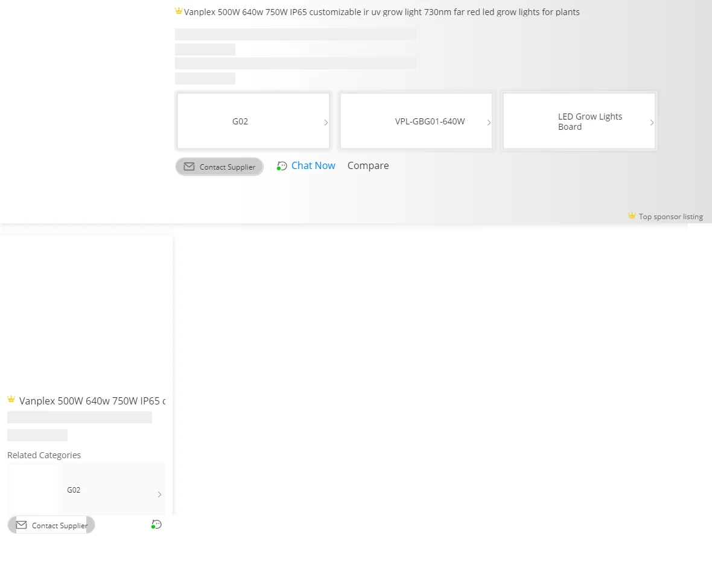
Task: Click the Top sponsor listing label
Action: (671, 217)
